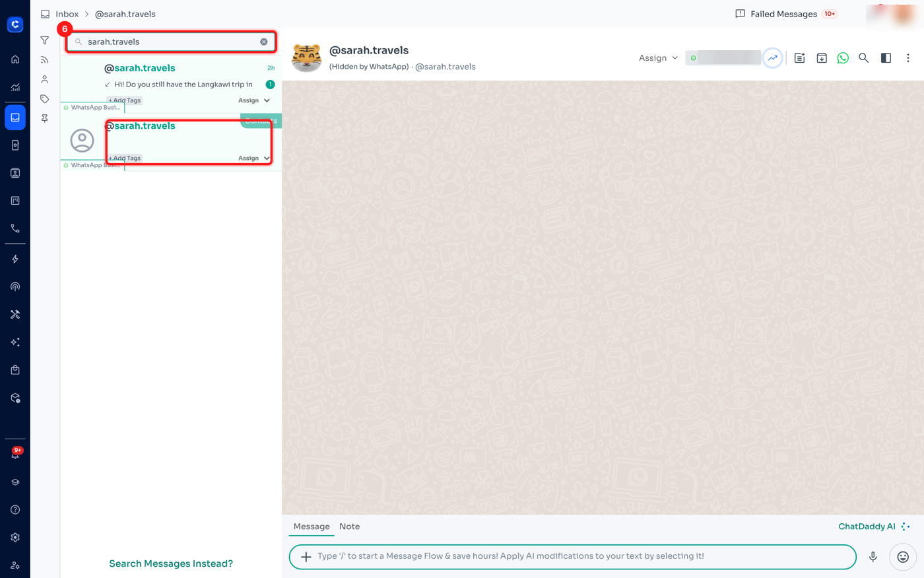Click the blurred WhatsApp account selector

click(723, 58)
